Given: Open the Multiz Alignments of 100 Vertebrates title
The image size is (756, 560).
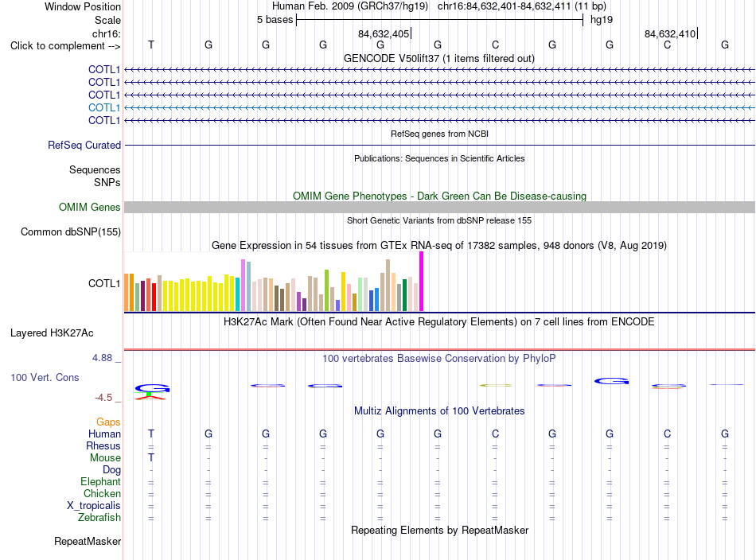Looking at the screenshot, I should click(439, 411).
